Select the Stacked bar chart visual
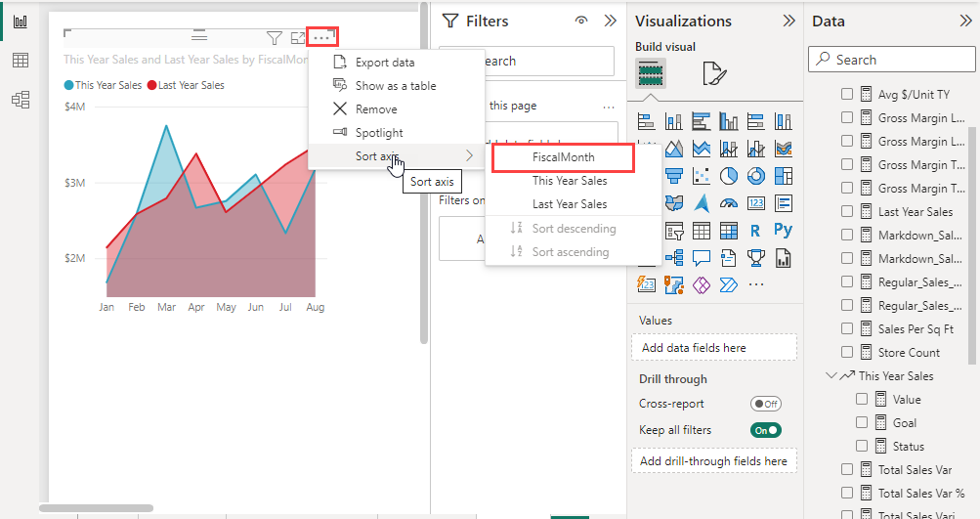 click(x=646, y=120)
